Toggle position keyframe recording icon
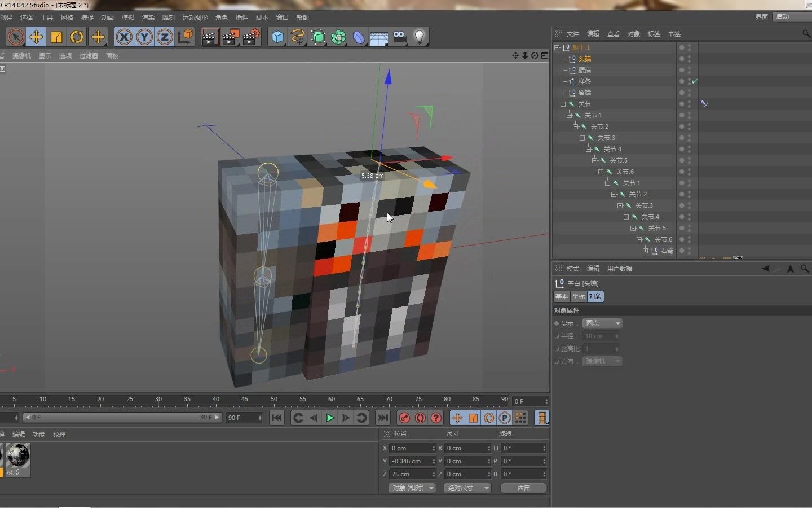Viewport: 812px width, 508px height. coord(457,418)
